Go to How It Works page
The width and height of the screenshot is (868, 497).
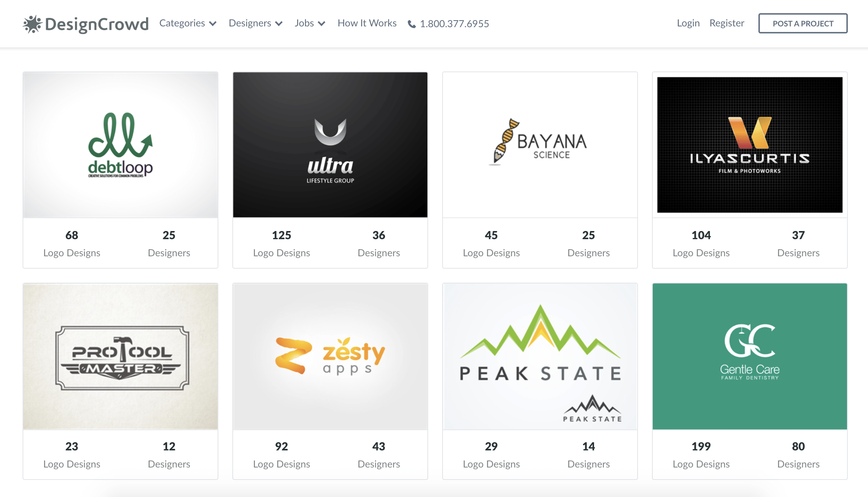(367, 23)
